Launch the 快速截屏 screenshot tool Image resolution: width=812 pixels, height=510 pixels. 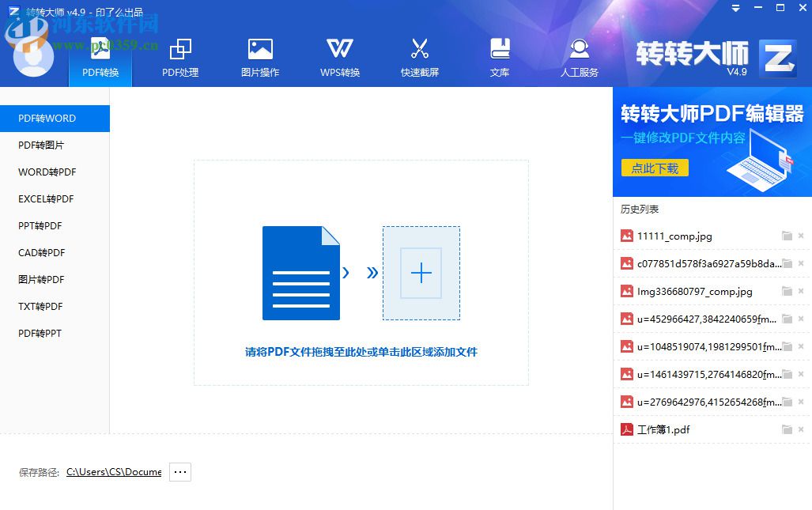[x=419, y=55]
